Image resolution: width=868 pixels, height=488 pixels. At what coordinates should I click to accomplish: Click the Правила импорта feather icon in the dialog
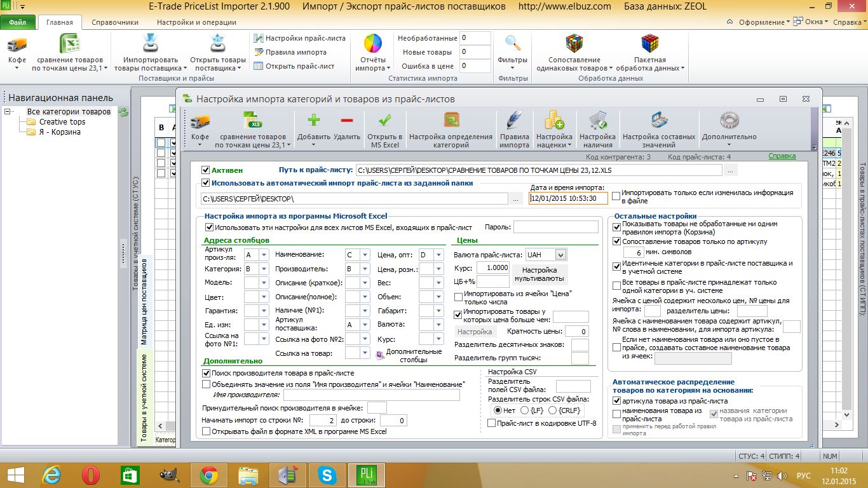(514, 120)
